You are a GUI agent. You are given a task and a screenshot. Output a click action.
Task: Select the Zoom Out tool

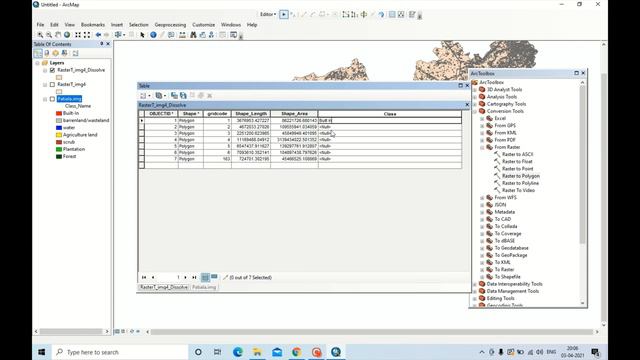pos(49,35)
